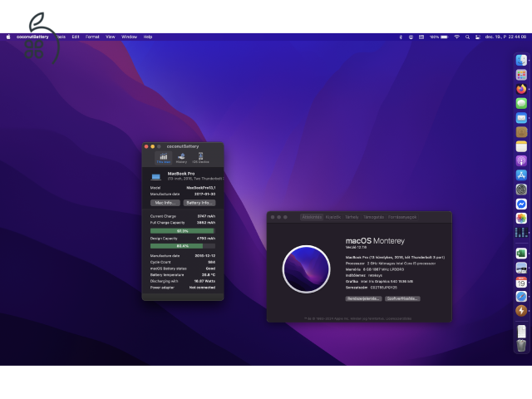Switch to Forrásanyagok tab in About window
The image size is (532, 399).
point(402,217)
